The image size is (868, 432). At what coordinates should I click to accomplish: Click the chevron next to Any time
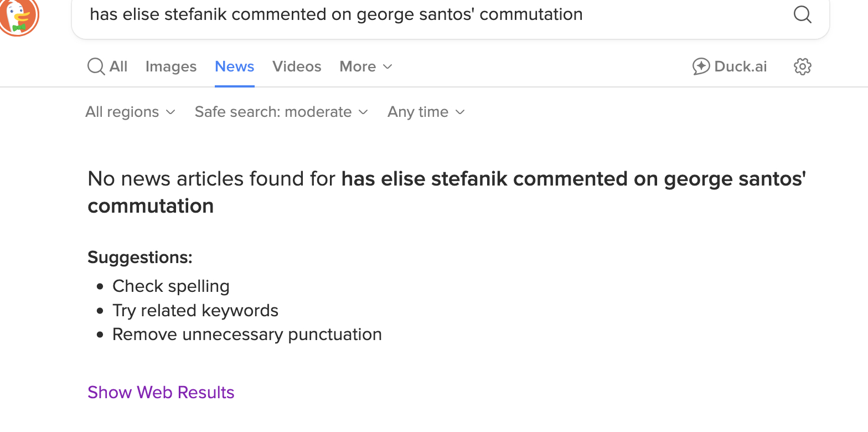[460, 112]
